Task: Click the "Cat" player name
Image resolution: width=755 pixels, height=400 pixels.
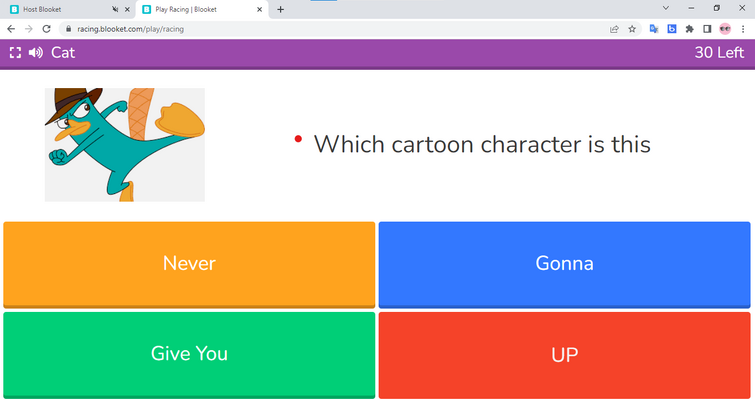Action: (63, 52)
